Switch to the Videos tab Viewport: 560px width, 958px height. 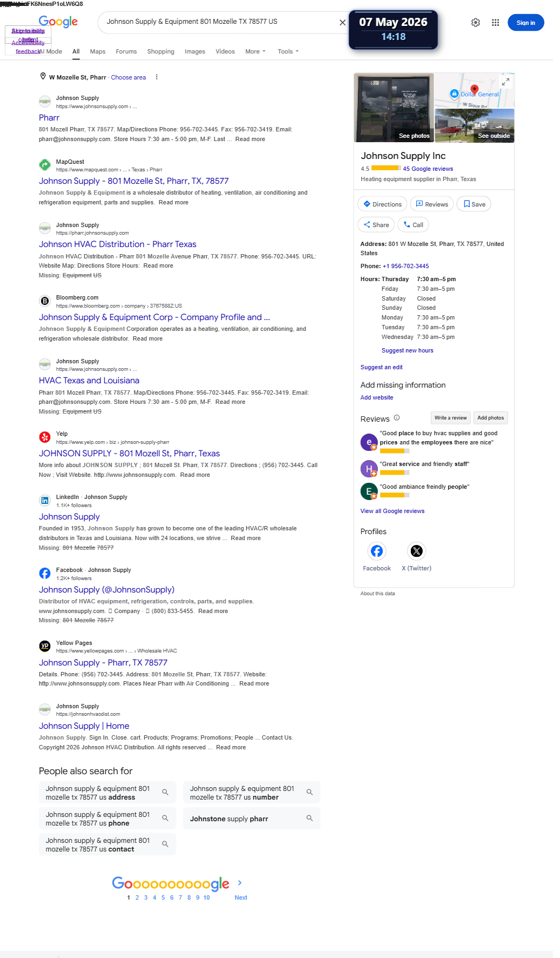(x=225, y=51)
